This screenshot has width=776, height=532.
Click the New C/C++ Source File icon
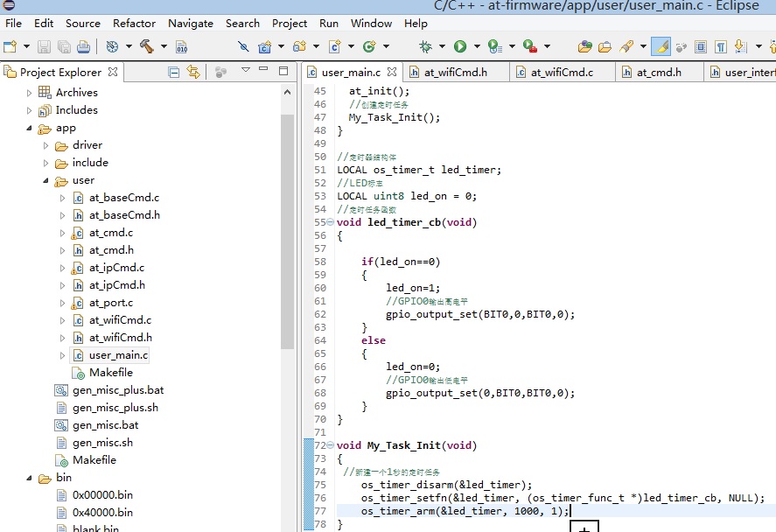pos(335,46)
